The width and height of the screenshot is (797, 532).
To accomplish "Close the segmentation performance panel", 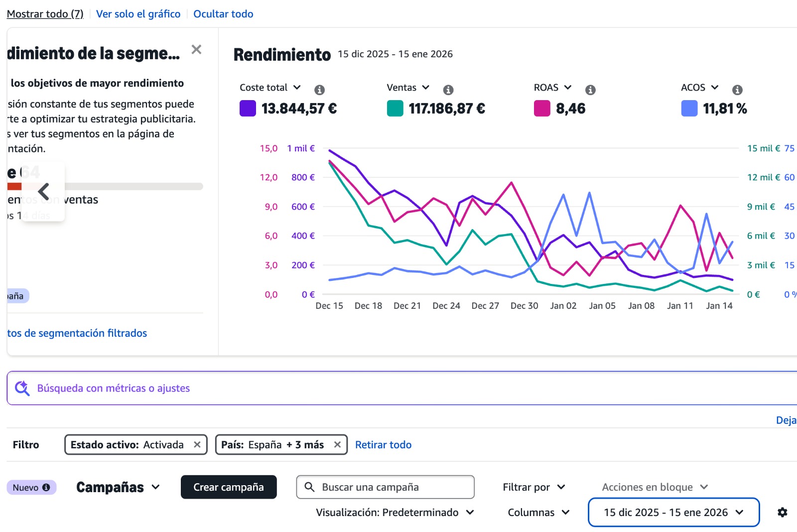I will click(196, 49).
